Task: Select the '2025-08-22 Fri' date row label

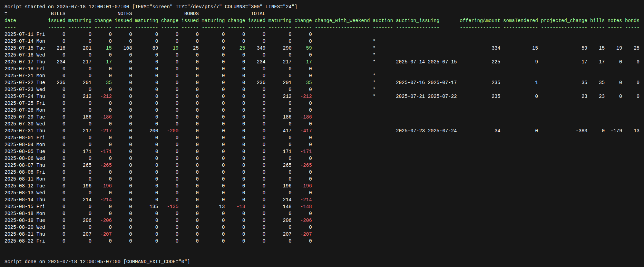Action: coord(25,241)
